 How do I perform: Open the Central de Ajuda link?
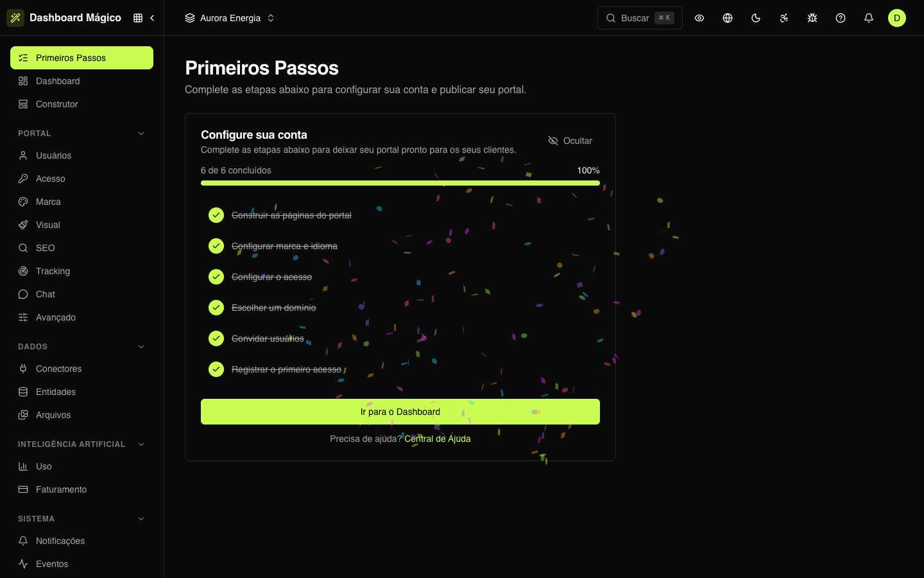point(438,439)
